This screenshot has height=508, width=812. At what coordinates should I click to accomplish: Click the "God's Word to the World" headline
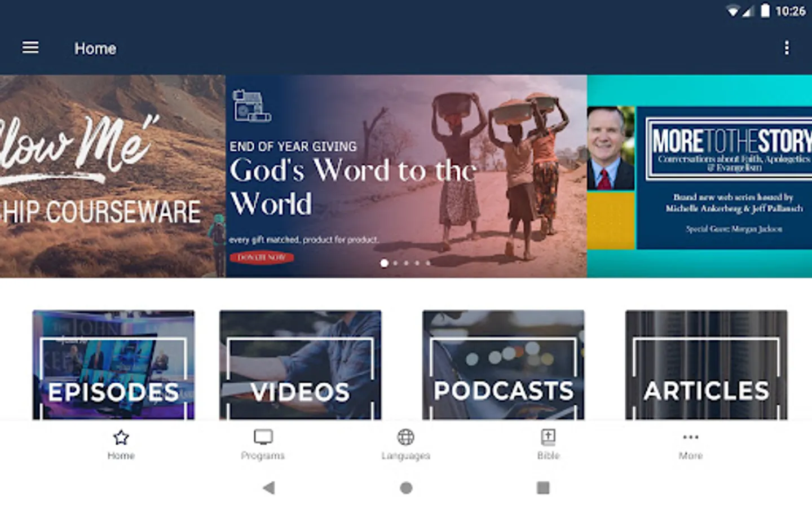353,187
